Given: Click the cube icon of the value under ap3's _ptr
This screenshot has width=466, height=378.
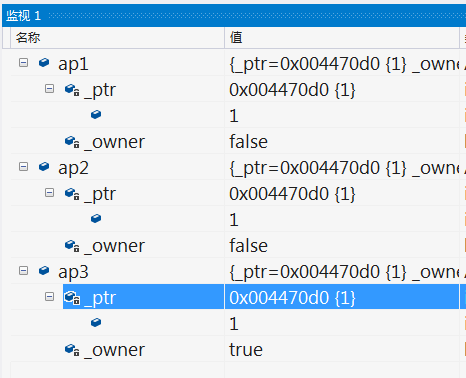Looking at the screenshot, I should pos(96,323).
